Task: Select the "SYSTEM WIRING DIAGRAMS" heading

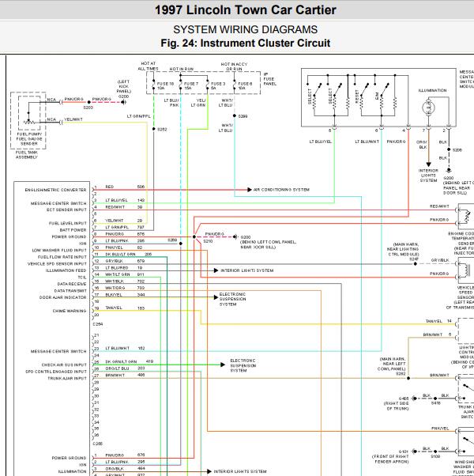Action: pos(246,30)
